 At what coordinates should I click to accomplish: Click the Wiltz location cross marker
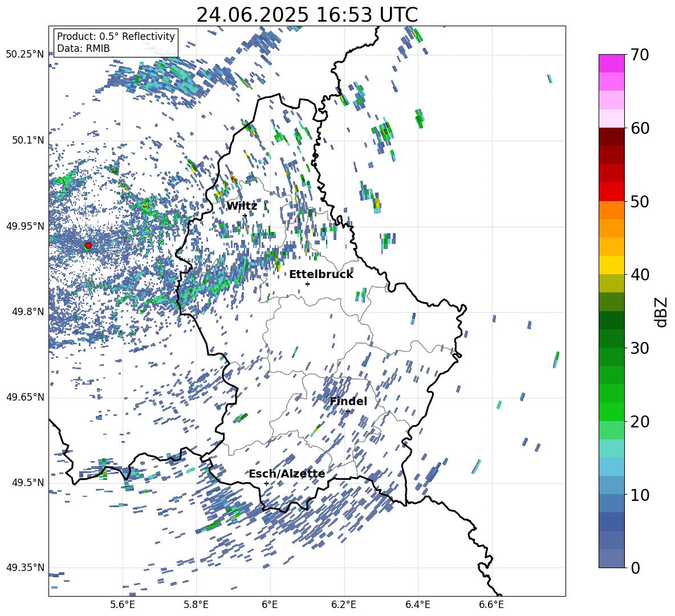tap(245, 215)
